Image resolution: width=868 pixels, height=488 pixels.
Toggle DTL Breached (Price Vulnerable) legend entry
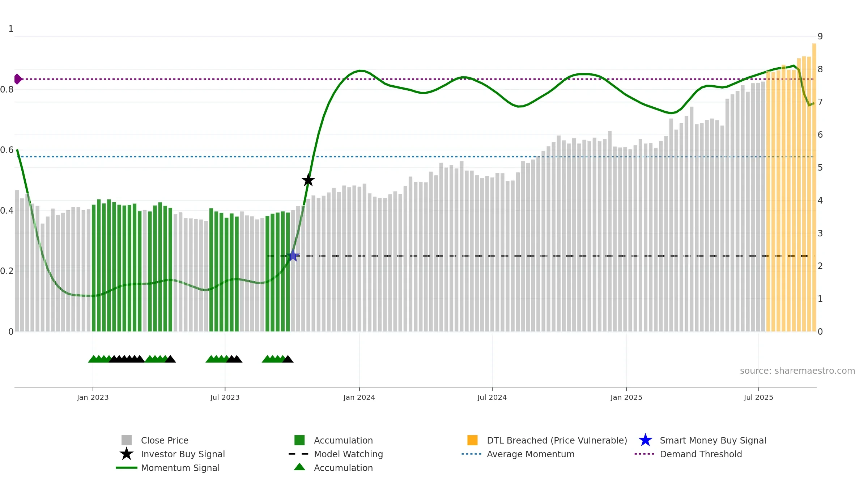tap(557, 440)
